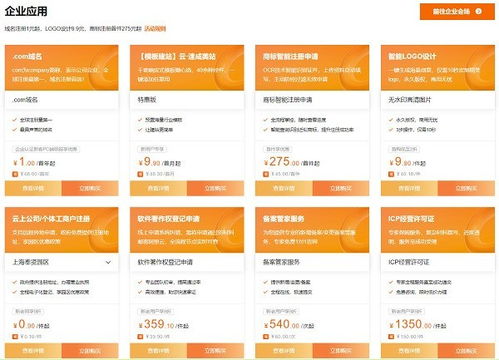The height and width of the screenshot is (360, 499).
Task: Click the ¥359.10 price text
Action: tap(157, 324)
